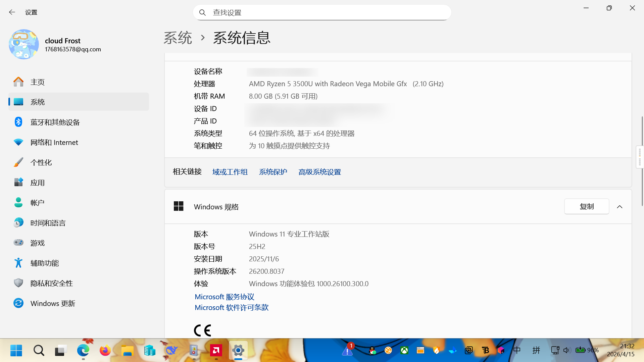This screenshot has height=362, width=644.
Task: Open AMD Software from taskbar
Action: click(216, 351)
